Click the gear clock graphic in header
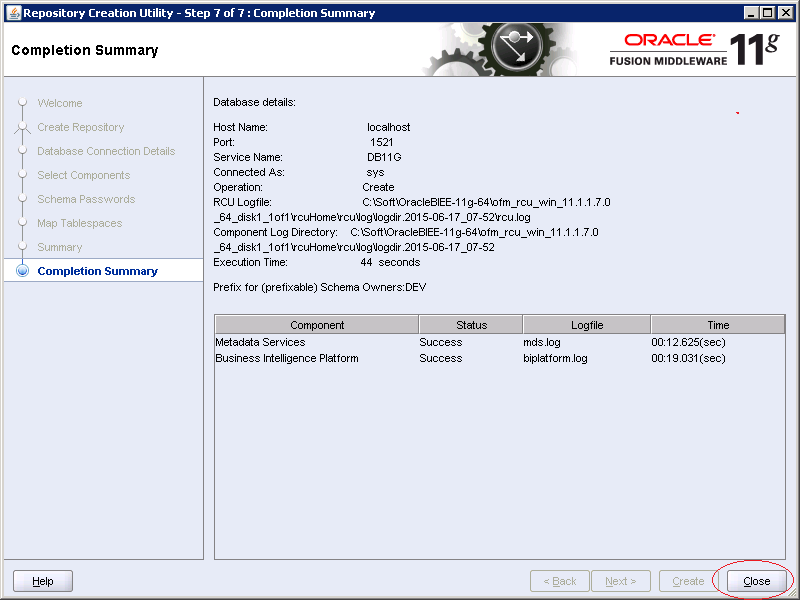 coord(515,49)
